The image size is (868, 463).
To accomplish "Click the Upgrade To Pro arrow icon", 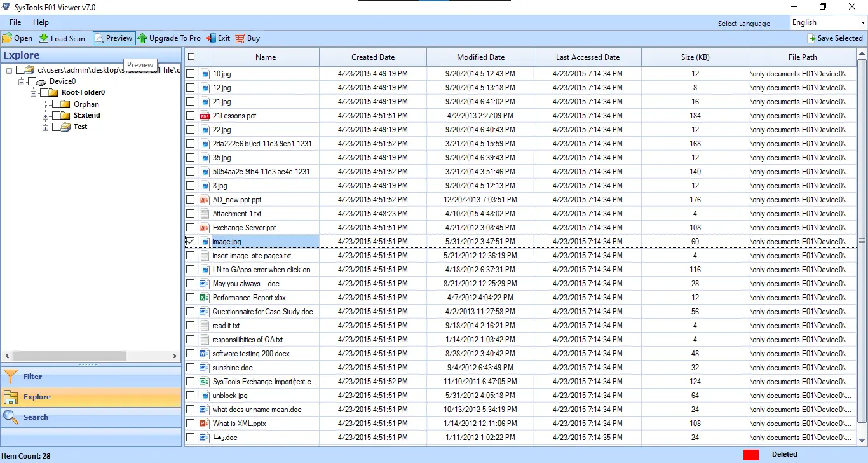I will click(x=142, y=38).
